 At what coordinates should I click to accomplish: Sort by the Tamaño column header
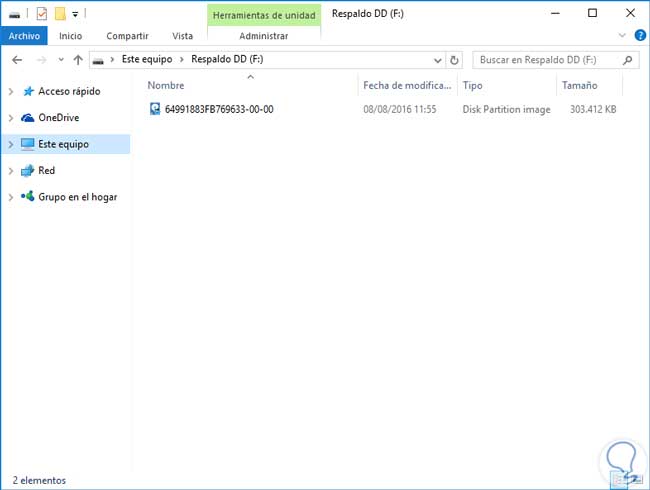click(x=580, y=85)
